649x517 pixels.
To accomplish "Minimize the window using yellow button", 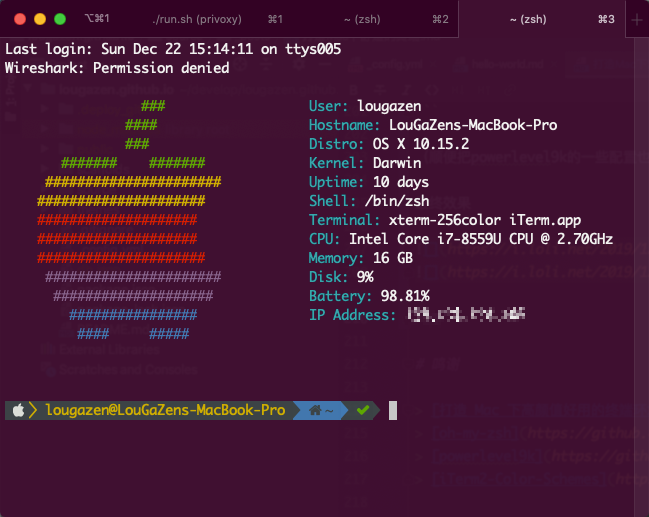I will 40,19.
